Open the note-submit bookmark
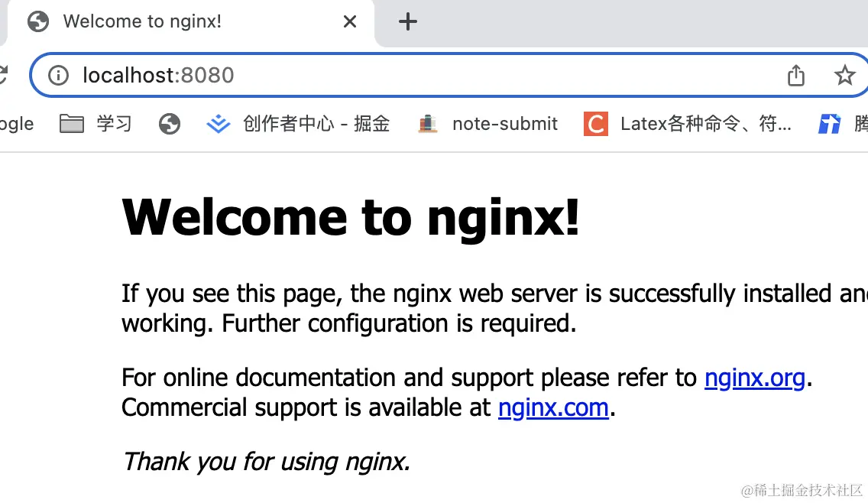868x503 pixels. (x=487, y=124)
